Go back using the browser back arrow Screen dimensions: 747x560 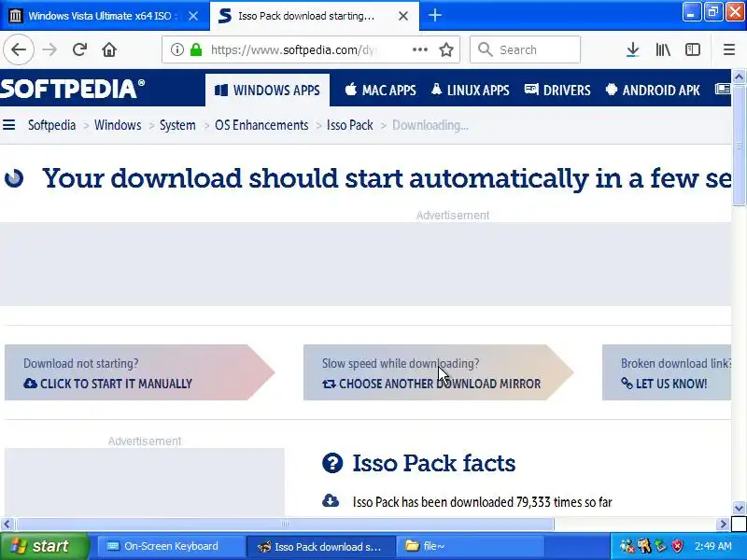[x=19, y=49]
